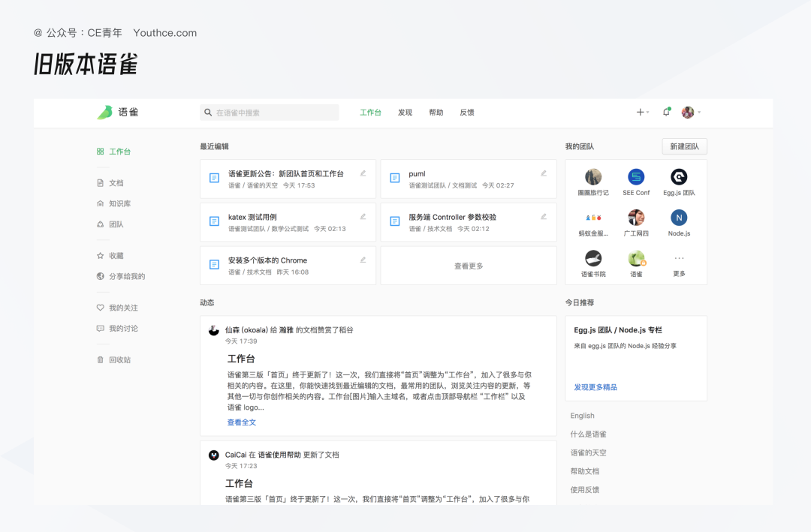Open the 语雀 team icon
The width and height of the screenshot is (811, 532).
[636, 258]
